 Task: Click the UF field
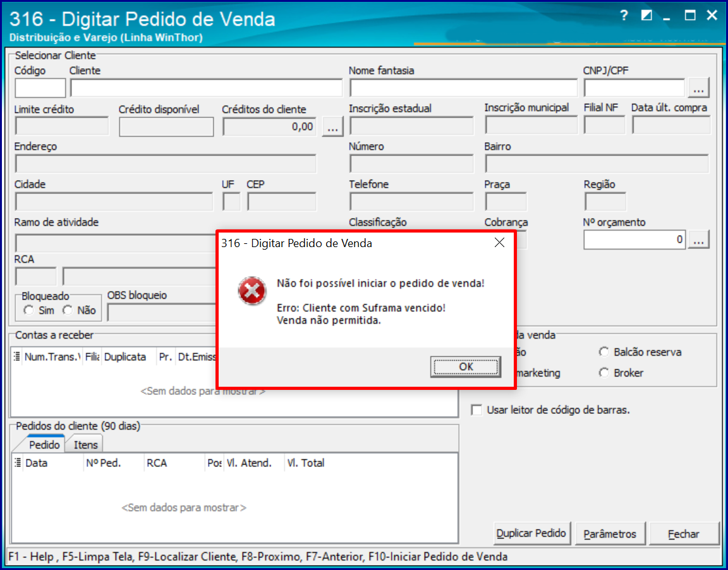pos(231,202)
